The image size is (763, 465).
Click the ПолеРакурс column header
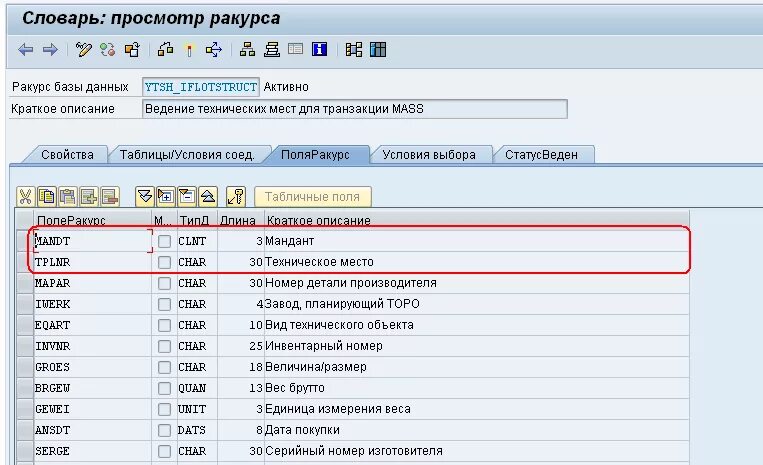[92, 220]
